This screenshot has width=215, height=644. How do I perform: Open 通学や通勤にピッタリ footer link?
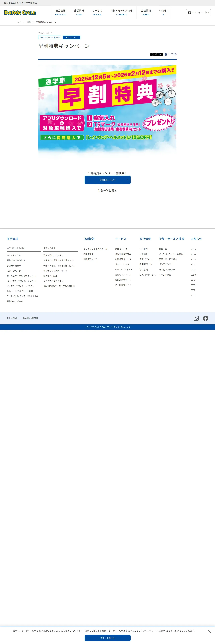53,255
